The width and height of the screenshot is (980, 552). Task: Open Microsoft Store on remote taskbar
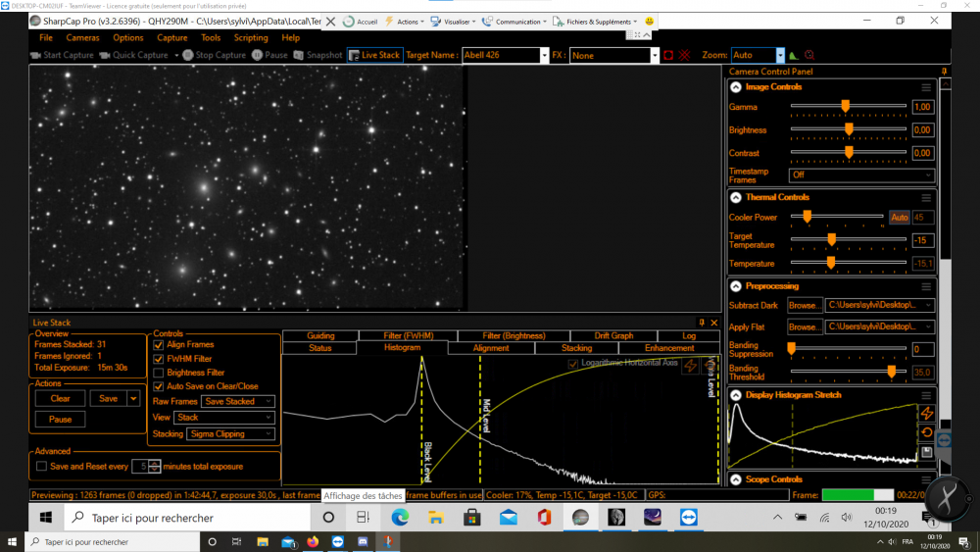click(x=472, y=517)
